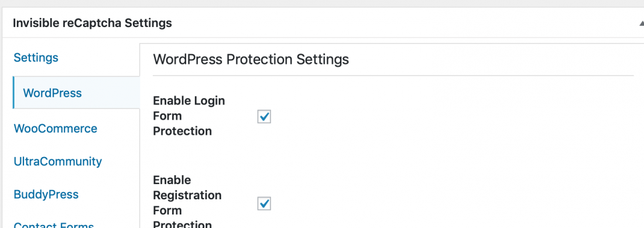Click the Enable Registration Form Protection label
The width and height of the screenshot is (644, 228).
[187, 201]
